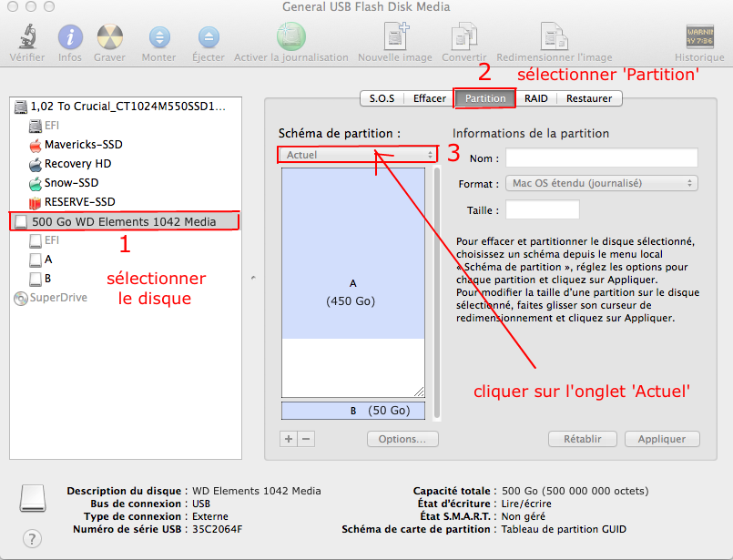Select 500 Go WD Elements disk

tap(124, 221)
